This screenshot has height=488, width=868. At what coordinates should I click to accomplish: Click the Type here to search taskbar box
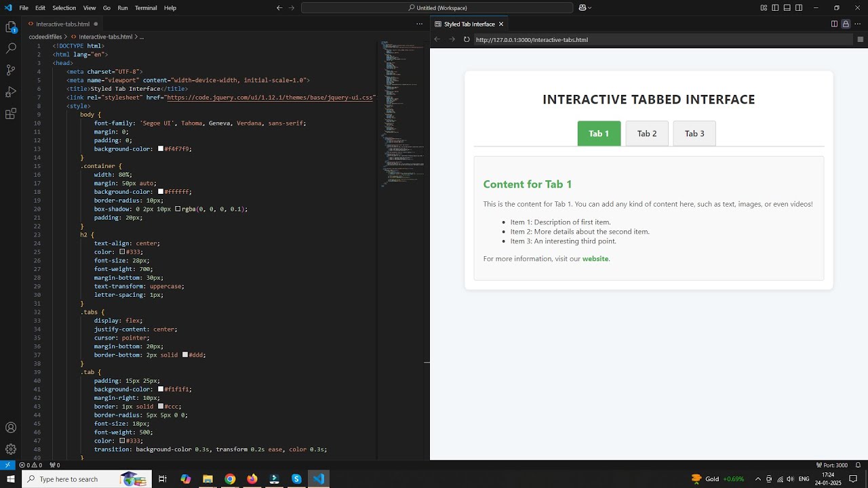[x=87, y=479]
